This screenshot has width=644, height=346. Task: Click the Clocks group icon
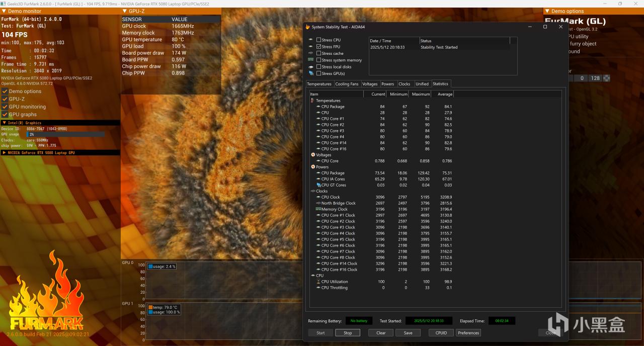click(x=312, y=191)
